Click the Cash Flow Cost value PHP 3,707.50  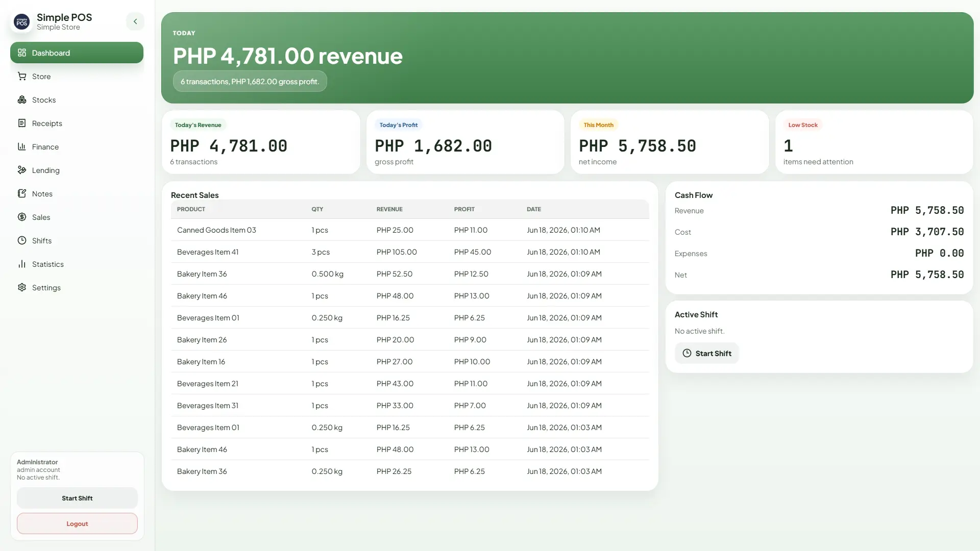[x=927, y=232]
